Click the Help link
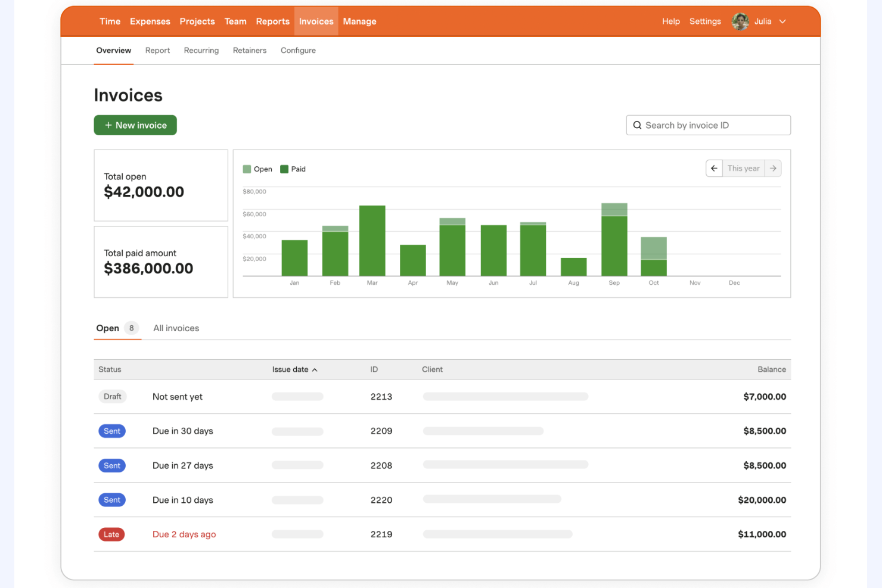 pyautogui.click(x=670, y=21)
